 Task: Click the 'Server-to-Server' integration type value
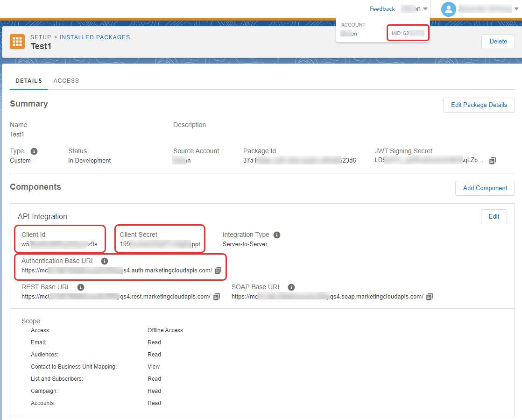coord(245,244)
